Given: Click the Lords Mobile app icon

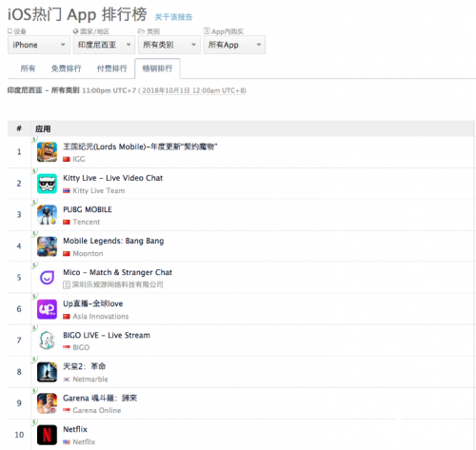Looking at the screenshot, I should 47,152.
